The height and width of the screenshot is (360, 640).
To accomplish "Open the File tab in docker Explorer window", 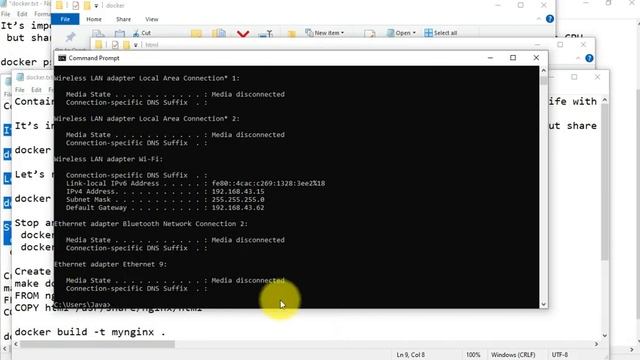I will click(x=65, y=19).
